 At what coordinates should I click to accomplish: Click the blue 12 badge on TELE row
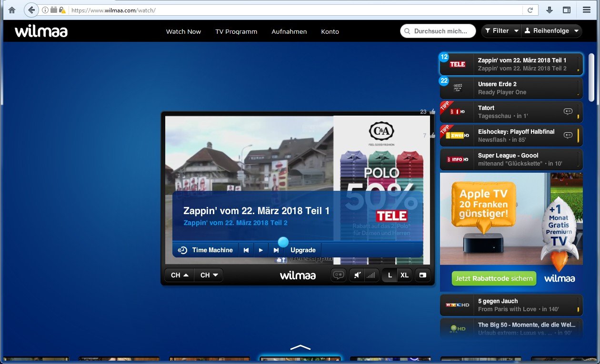pyautogui.click(x=444, y=57)
